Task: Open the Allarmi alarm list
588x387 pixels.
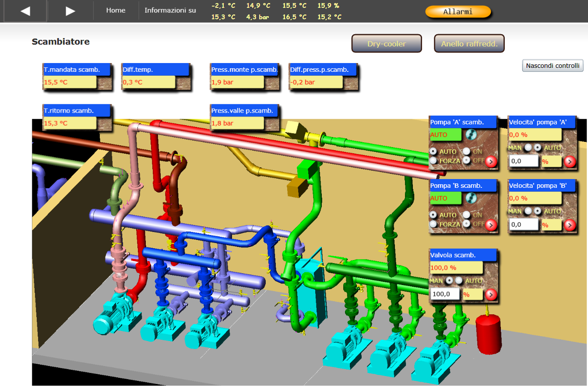Action: click(458, 12)
